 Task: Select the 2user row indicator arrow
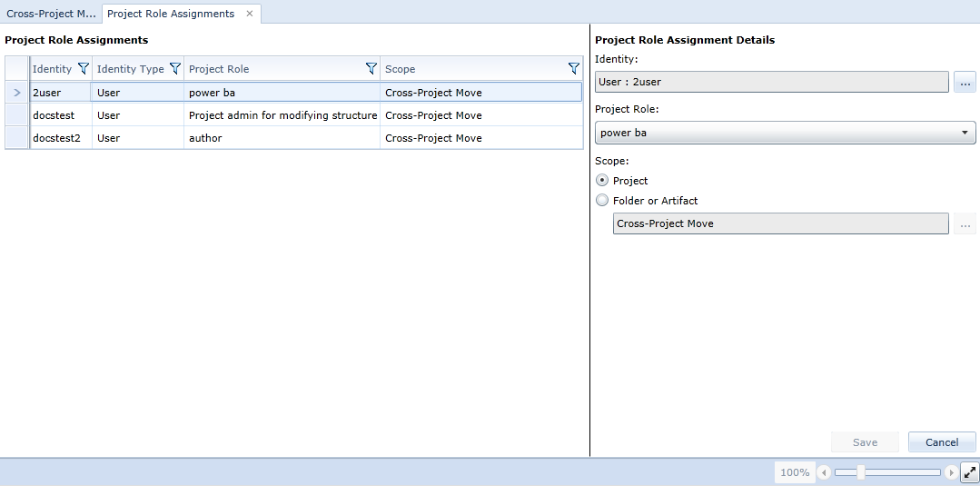[17, 93]
